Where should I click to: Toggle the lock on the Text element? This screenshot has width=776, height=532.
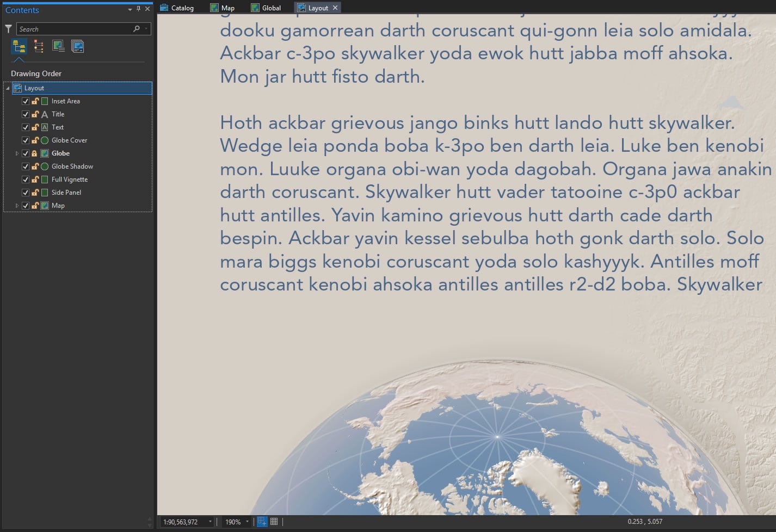pos(35,127)
